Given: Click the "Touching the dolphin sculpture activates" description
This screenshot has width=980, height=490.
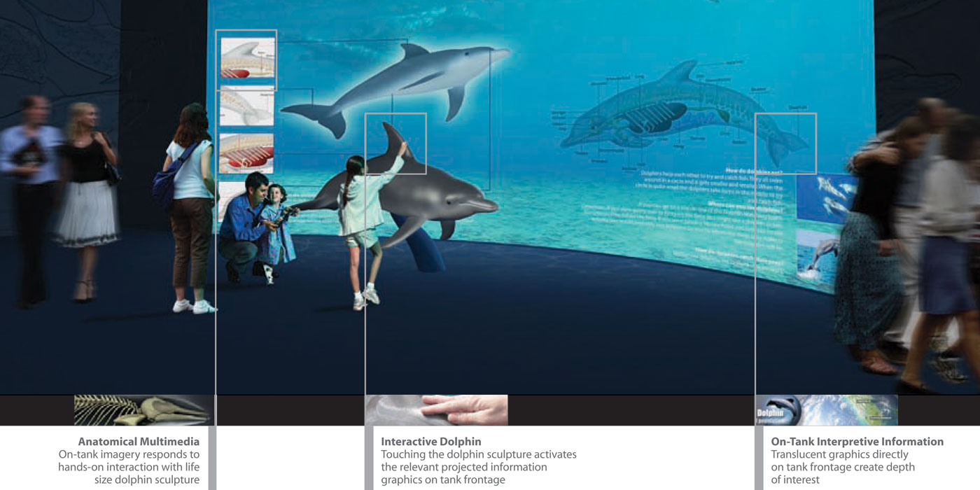Looking at the screenshot, I should coord(479,454).
